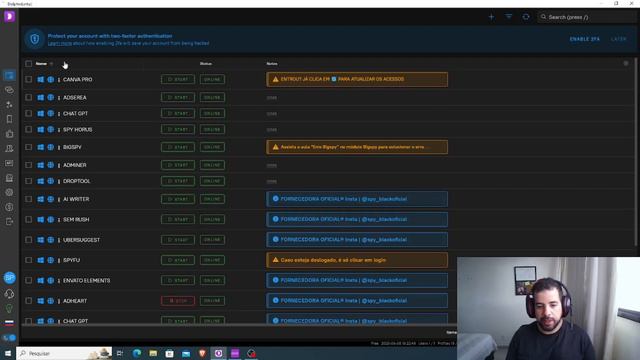Image resolution: width=640 pixels, height=360 pixels.
Task: Toggle the theme switch at sidebar bottom
Action: click(x=9, y=338)
